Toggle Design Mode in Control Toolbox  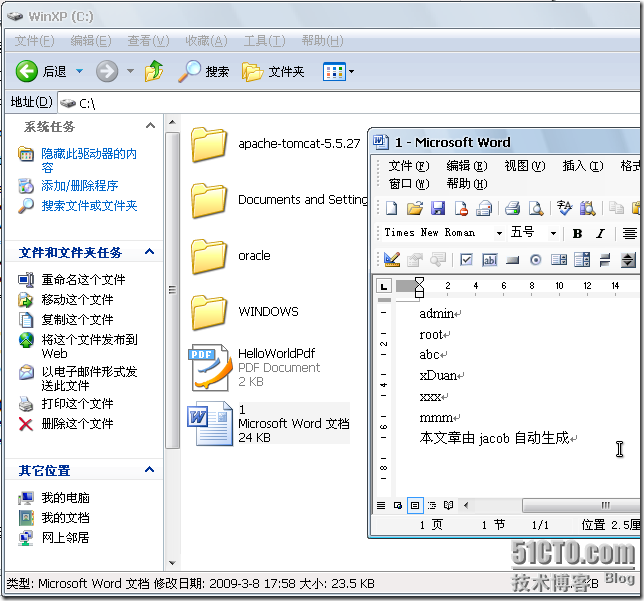click(x=391, y=260)
